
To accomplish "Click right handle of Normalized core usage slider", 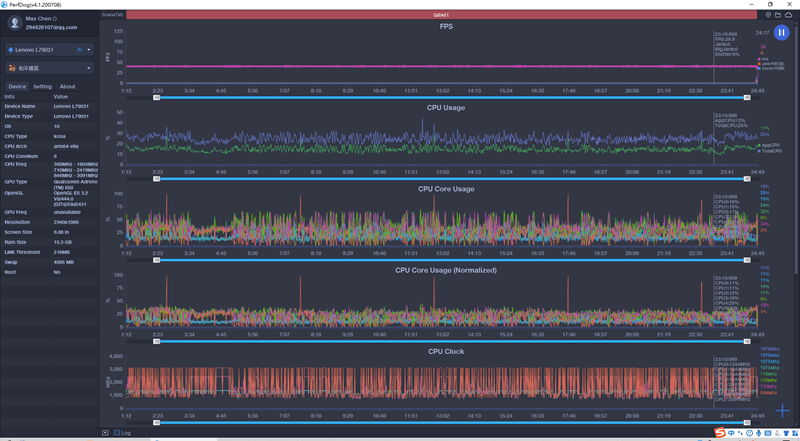I will click(x=747, y=341).
